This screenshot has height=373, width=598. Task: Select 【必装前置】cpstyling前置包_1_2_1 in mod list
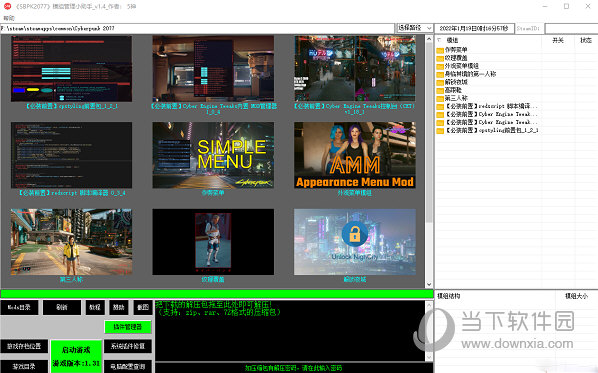492,130
